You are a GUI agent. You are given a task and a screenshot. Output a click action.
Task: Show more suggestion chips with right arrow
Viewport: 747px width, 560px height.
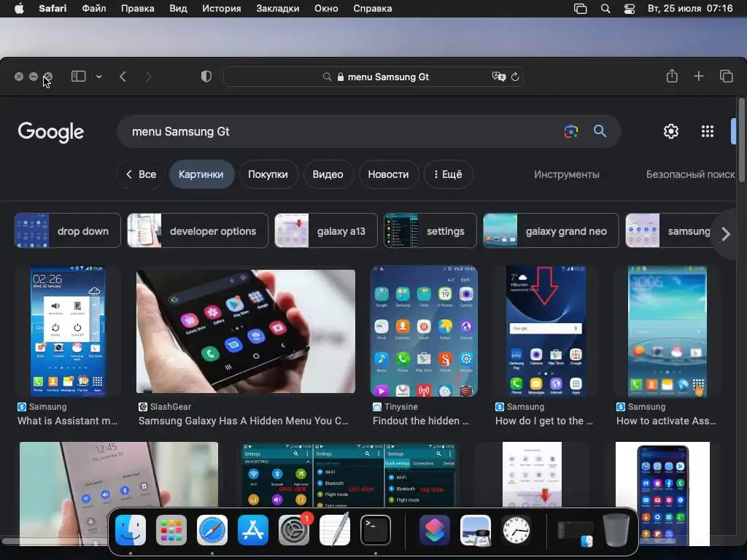725,234
